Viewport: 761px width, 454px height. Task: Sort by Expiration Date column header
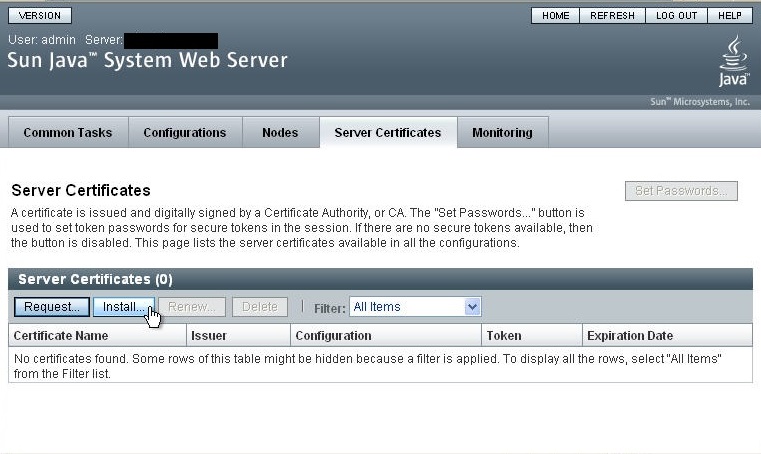point(630,336)
